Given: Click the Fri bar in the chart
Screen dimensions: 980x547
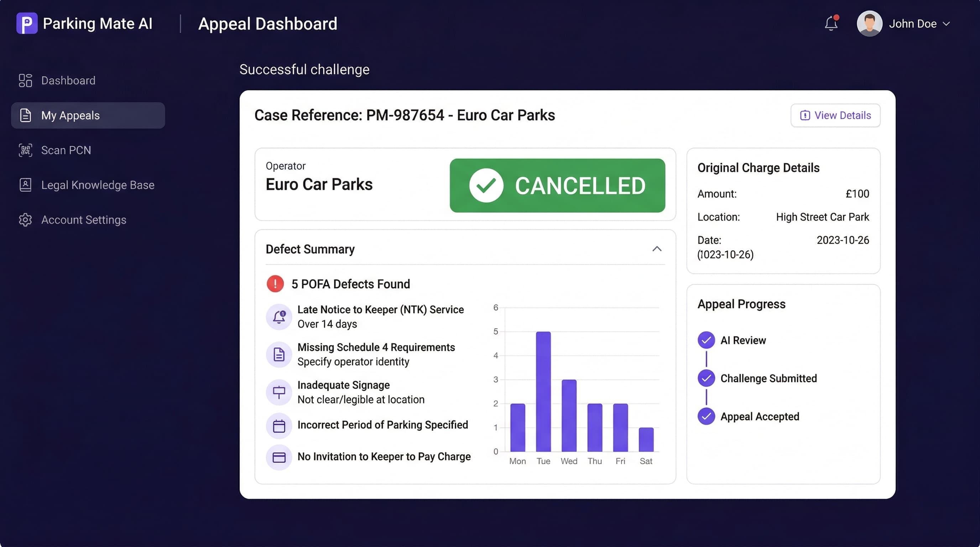Looking at the screenshot, I should [x=620, y=428].
